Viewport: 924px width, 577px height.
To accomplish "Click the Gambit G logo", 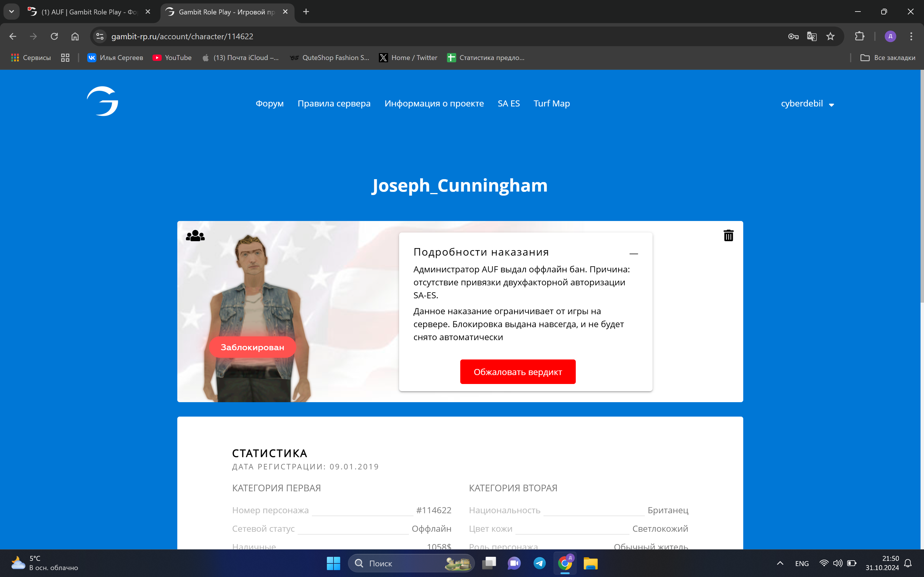I will pos(103,101).
